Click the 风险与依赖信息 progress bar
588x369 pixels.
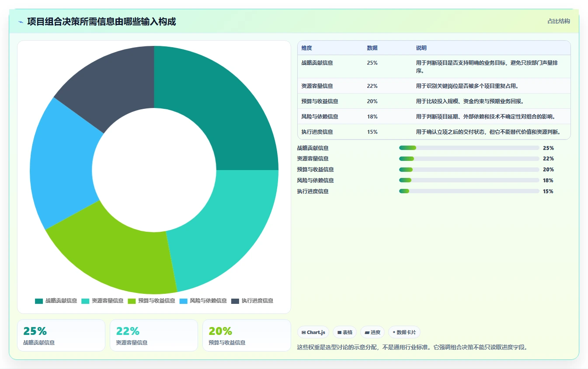[x=469, y=180]
